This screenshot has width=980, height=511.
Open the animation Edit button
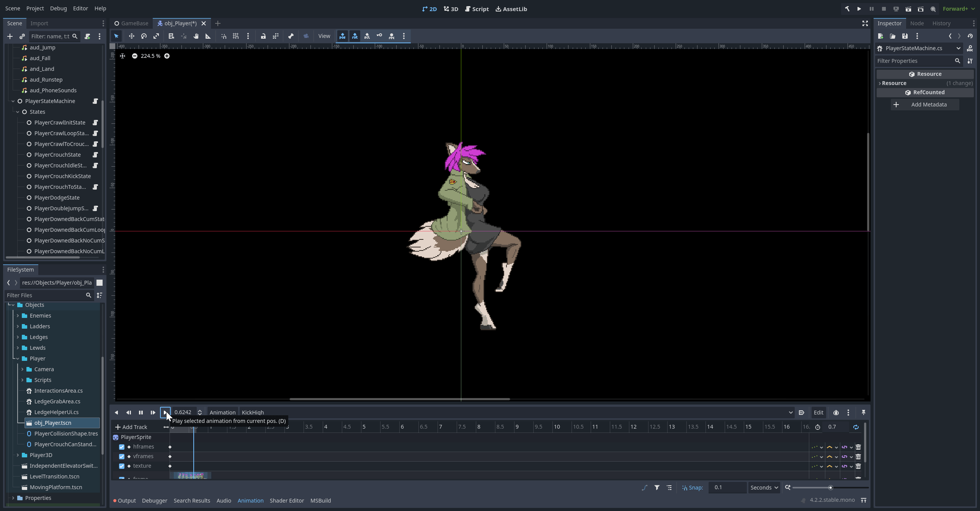click(x=818, y=413)
